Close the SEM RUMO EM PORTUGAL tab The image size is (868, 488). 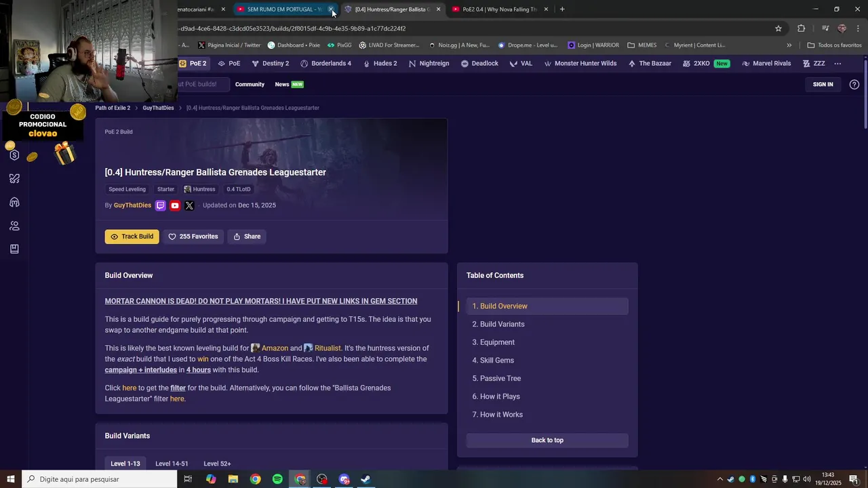330,9
